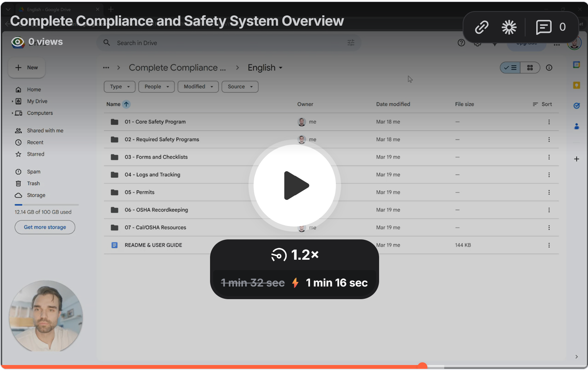Screen dimensions: 588x370
Task: Open the English folder dropdown in breadcrumb
Action: pos(265,68)
